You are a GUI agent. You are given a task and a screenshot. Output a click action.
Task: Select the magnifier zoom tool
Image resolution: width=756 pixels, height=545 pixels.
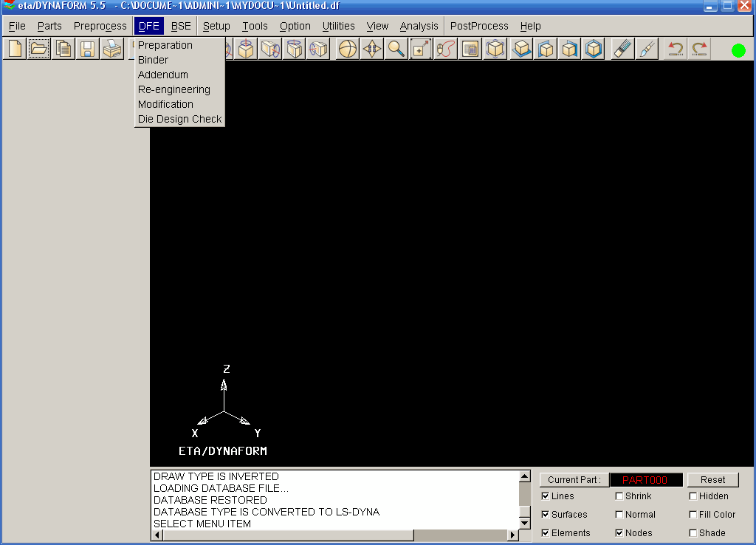point(396,49)
